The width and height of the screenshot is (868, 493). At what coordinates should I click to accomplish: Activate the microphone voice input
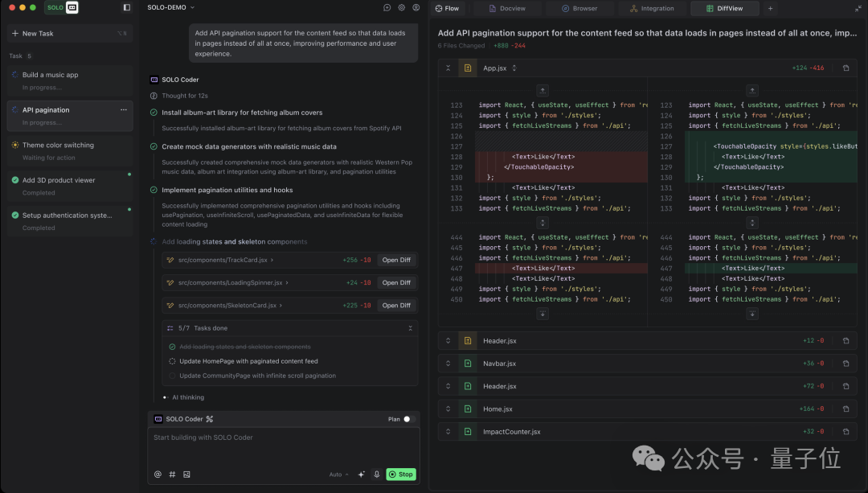click(x=376, y=475)
